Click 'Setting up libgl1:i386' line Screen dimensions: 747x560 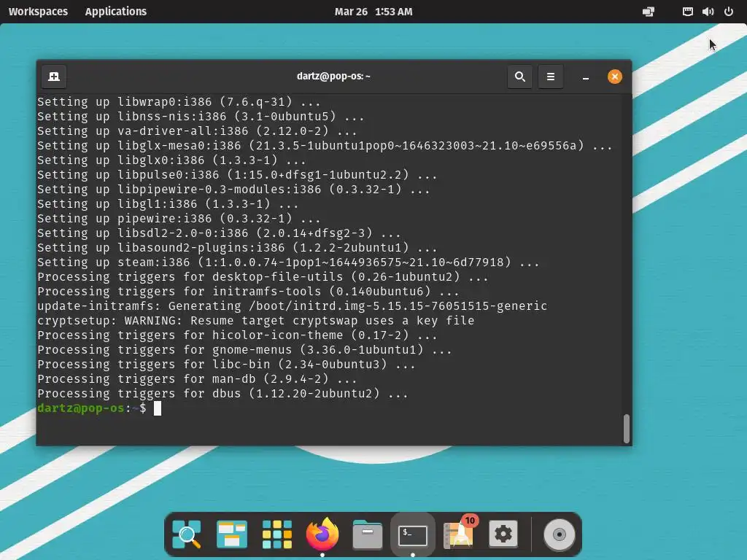tap(168, 204)
